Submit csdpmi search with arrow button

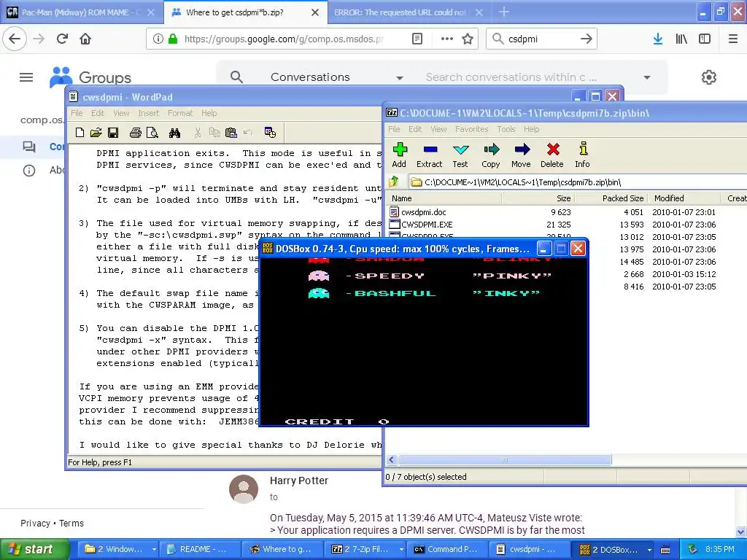[x=587, y=39]
